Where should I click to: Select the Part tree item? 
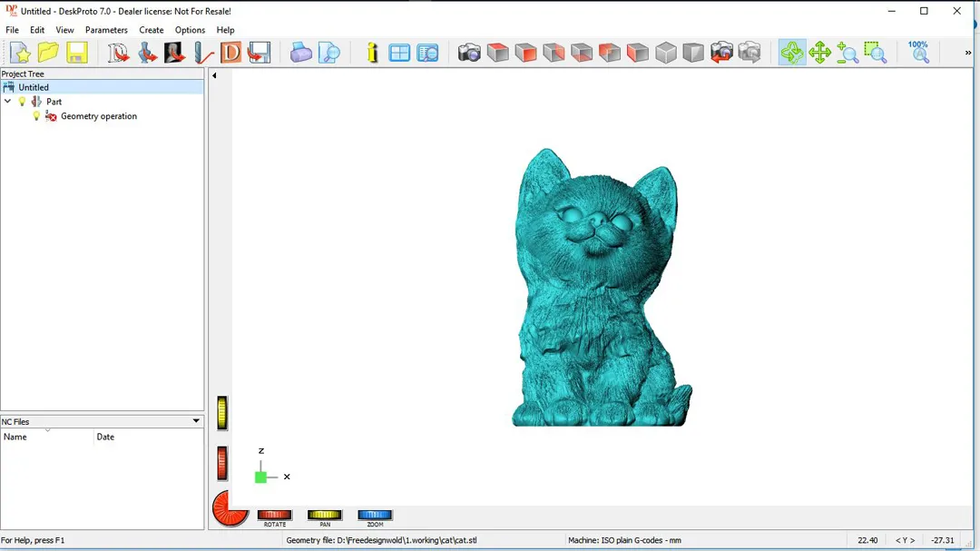point(54,102)
